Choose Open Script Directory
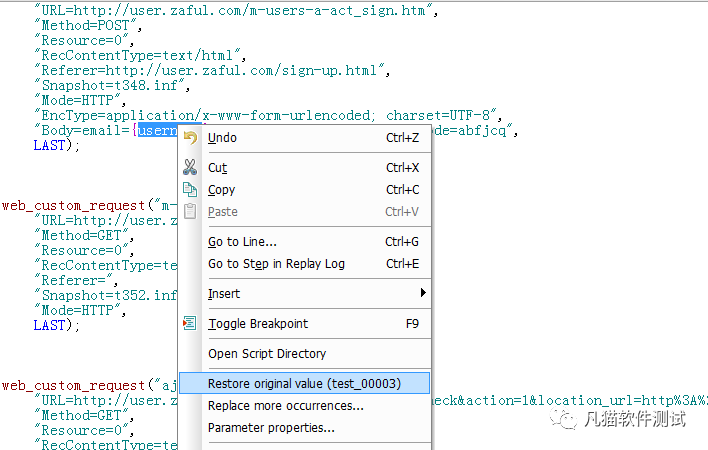The width and height of the screenshot is (708, 450). [305, 353]
